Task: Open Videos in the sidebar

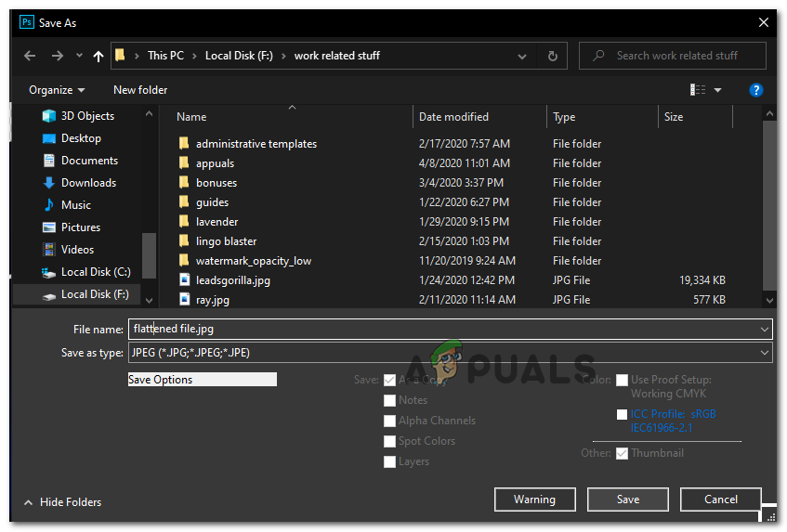Action: tap(68, 250)
